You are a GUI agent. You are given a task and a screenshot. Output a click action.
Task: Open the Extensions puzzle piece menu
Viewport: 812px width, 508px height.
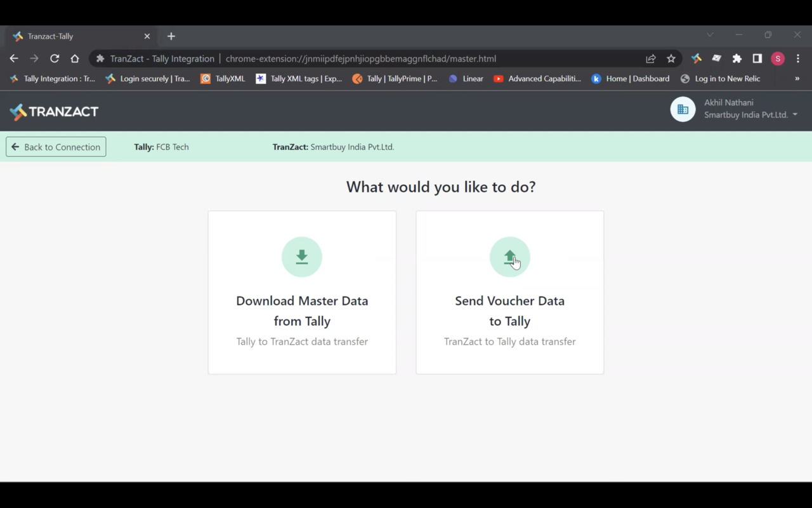point(737,58)
